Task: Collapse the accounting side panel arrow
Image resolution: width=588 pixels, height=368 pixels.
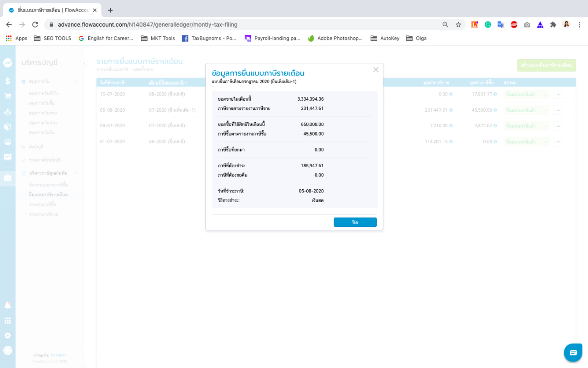Action: pyautogui.click(x=84, y=63)
